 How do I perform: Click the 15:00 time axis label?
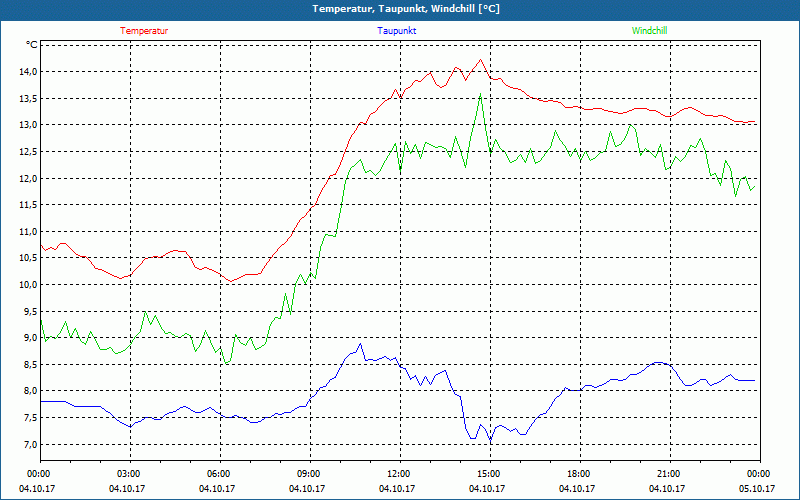click(x=489, y=474)
